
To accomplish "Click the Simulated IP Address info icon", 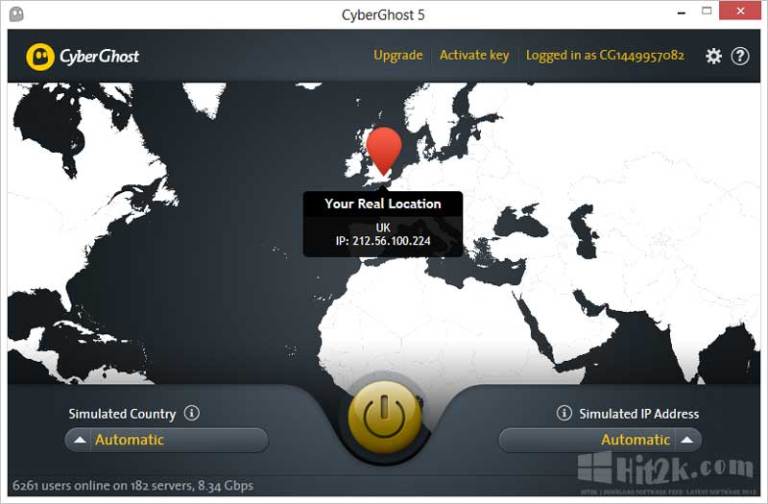I will coord(564,413).
